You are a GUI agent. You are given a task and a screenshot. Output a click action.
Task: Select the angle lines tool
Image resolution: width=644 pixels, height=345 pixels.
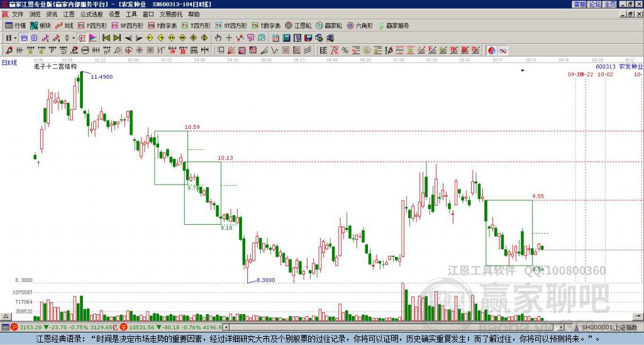pyautogui.click(x=264, y=50)
